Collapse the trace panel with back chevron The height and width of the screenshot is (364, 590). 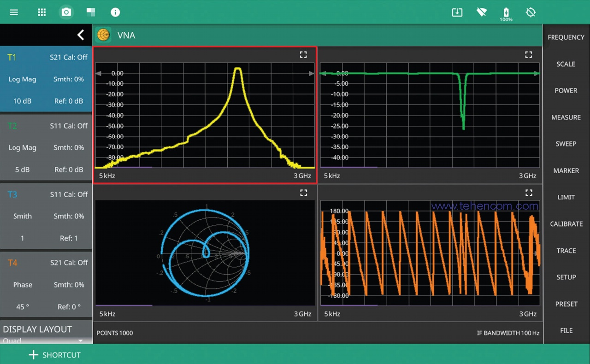tap(81, 35)
